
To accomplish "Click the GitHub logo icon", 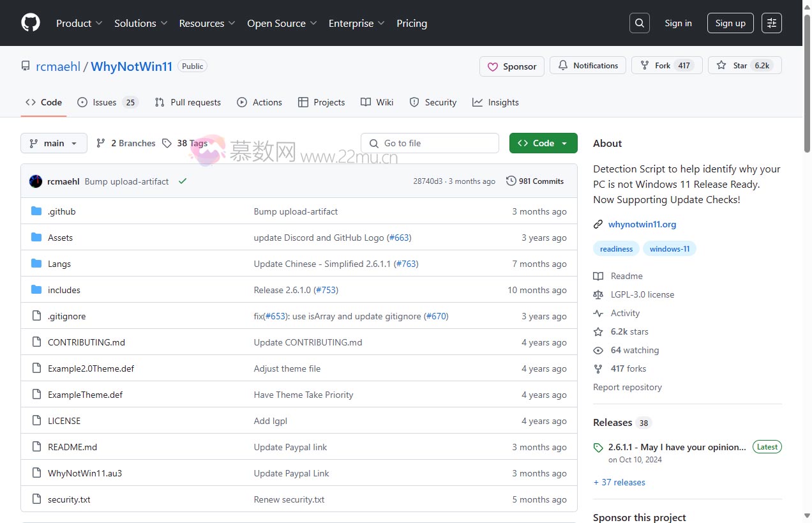I will 31,23.
